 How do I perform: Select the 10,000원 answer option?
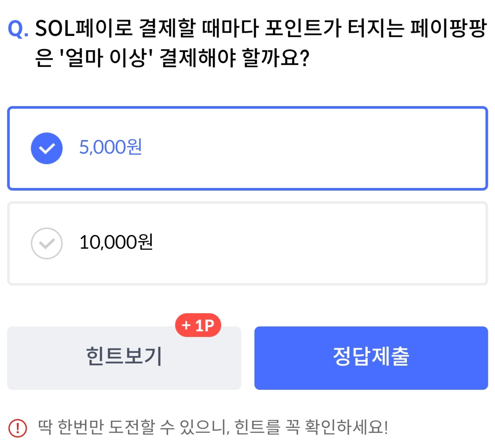click(x=248, y=243)
